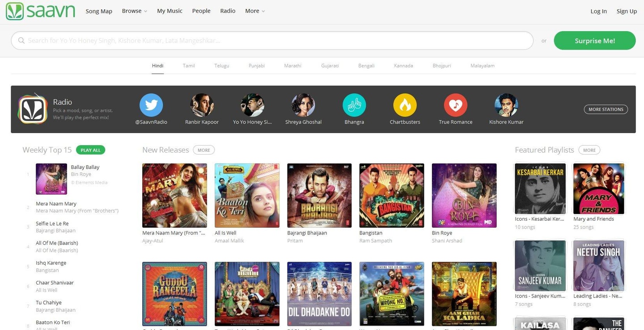The width and height of the screenshot is (644, 330).
Task: Open Bin Roye cover in New Releases
Action: (464, 196)
